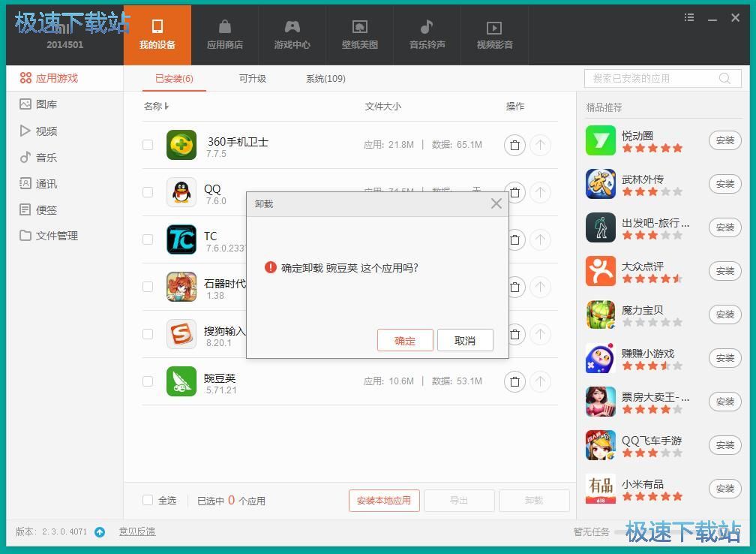The height and width of the screenshot is (554, 756).
Task: Tick checkbox for 搜狗输入法
Action: [148, 334]
